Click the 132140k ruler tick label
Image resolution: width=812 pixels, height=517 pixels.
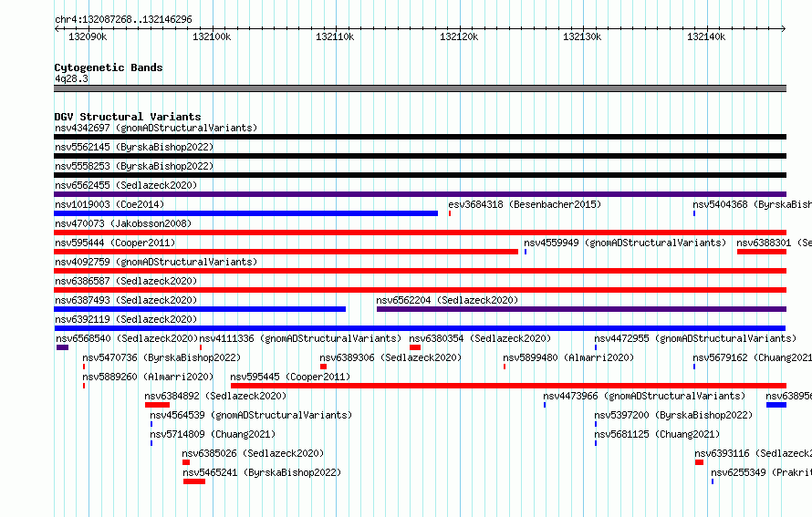click(x=706, y=36)
